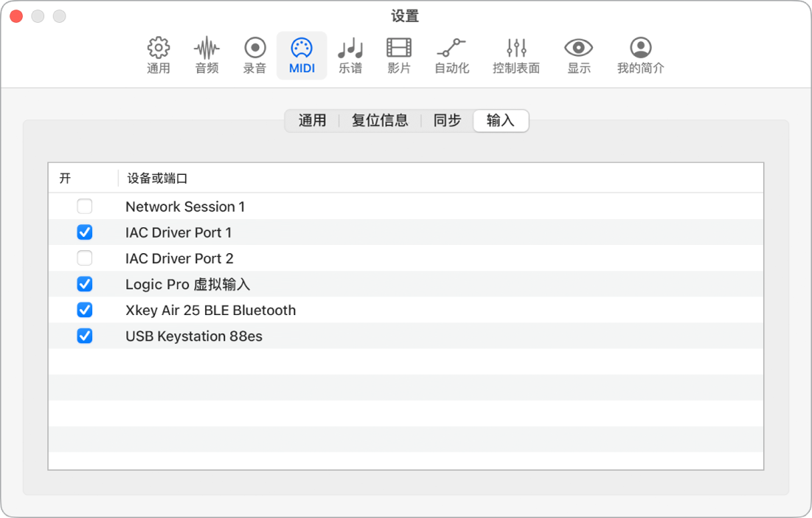Viewport: 812px width, 518px height.
Task: Disable Xkey Air 25 BLE Bluetooth input
Action: pyautogui.click(x=84, y=310)
